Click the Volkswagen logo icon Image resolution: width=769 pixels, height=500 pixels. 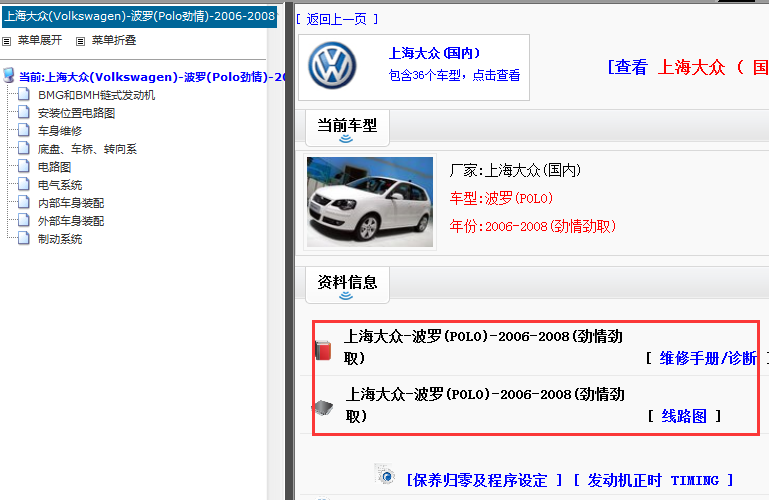332,66
